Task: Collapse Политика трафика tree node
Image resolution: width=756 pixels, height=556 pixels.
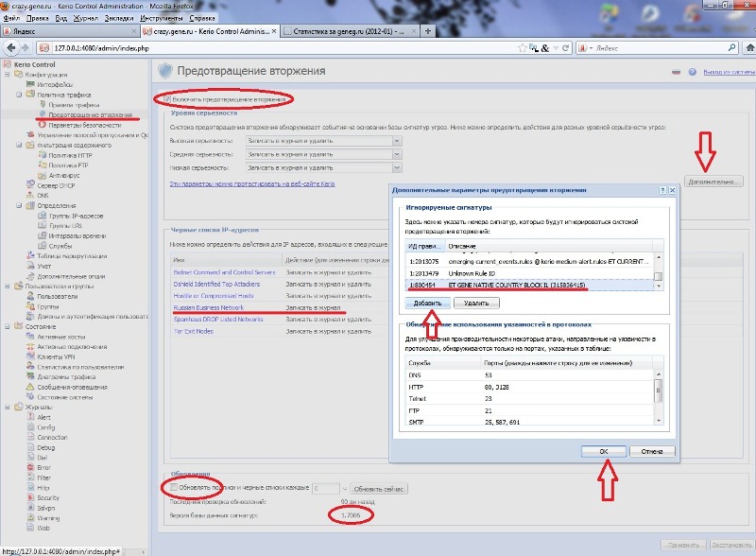Action: [19, 95]
